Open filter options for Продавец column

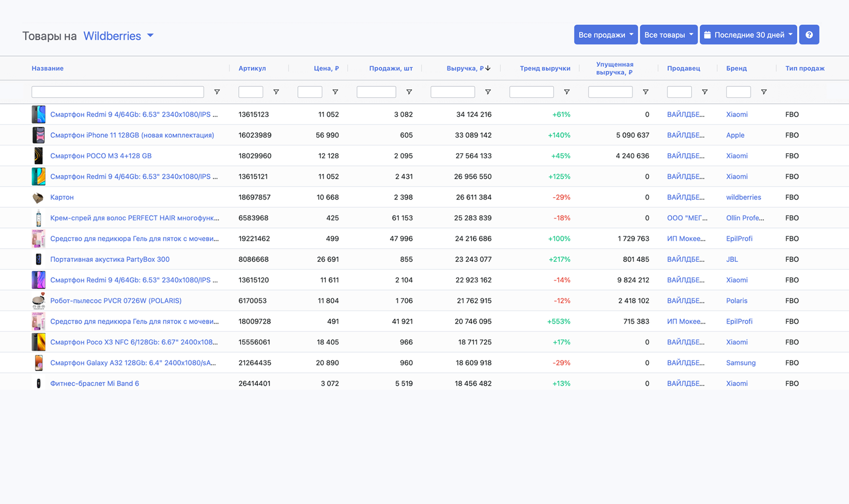(704, 92)
